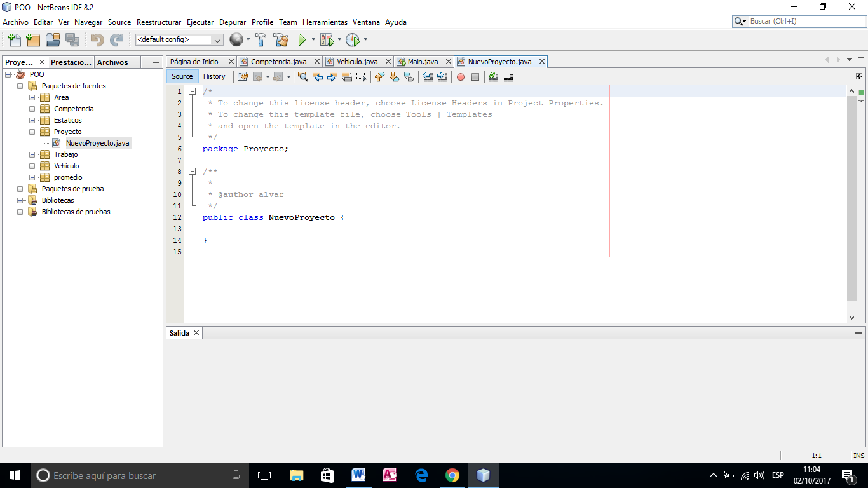Toggle rectangular selection mode

coord(361,77)
